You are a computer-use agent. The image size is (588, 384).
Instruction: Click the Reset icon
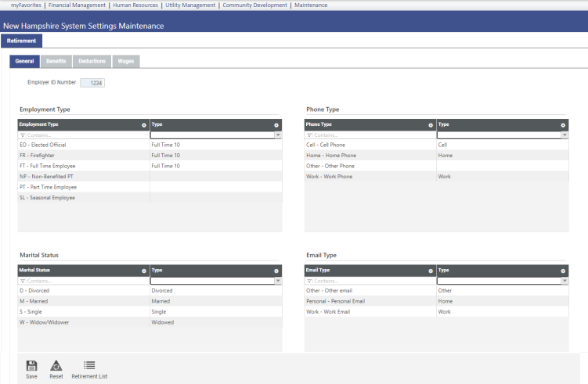pos(56,365)
